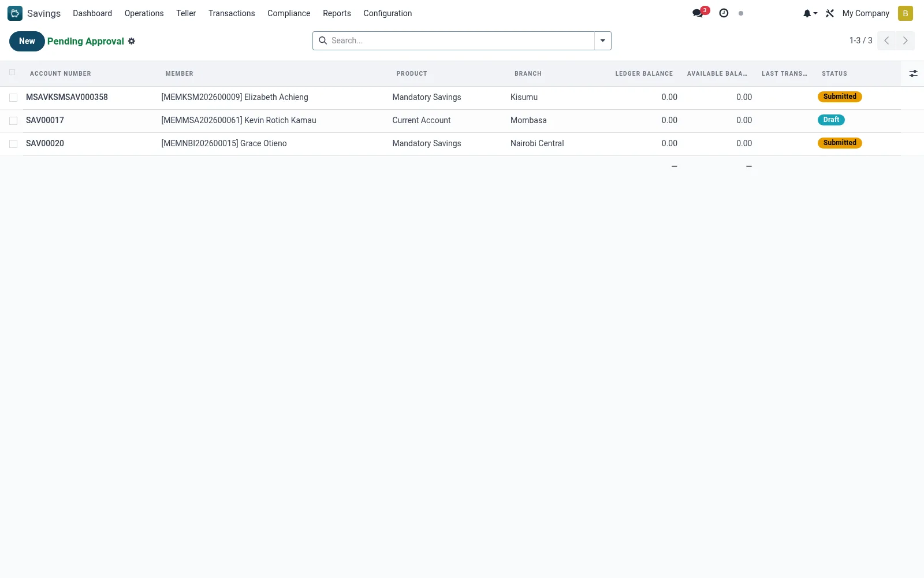Screen dimensions: 924x578
Task: Go to next page of records
Action: pyautogui.click(x=906, y=40)
